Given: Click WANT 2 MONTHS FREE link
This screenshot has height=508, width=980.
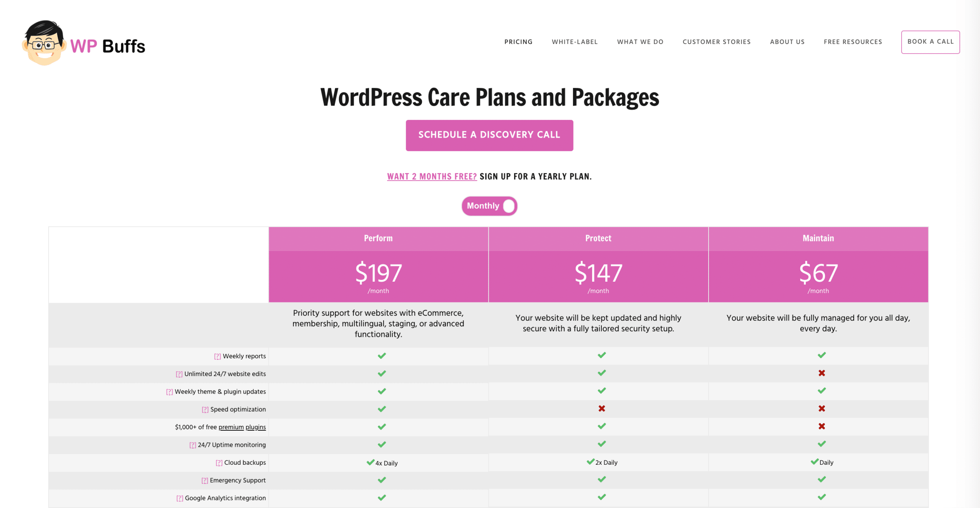Looking at the screenshot, I should 431,176.
